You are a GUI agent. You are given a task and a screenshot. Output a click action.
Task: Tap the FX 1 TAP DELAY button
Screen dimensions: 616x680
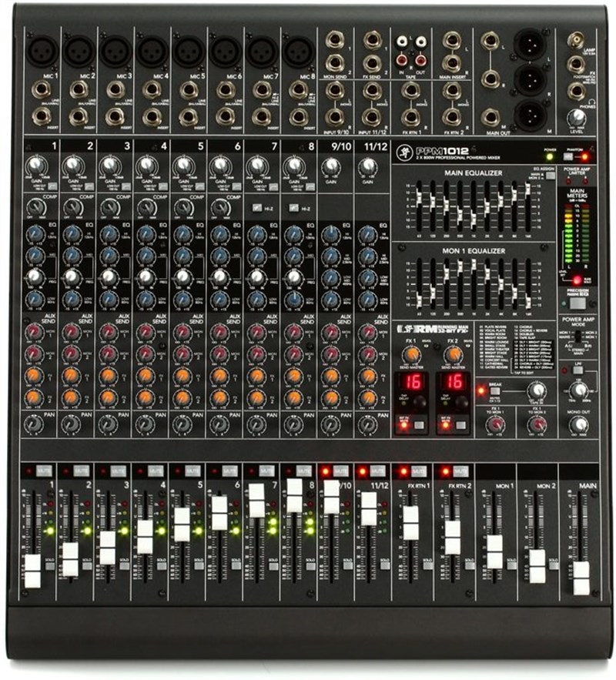click(419, 402)
